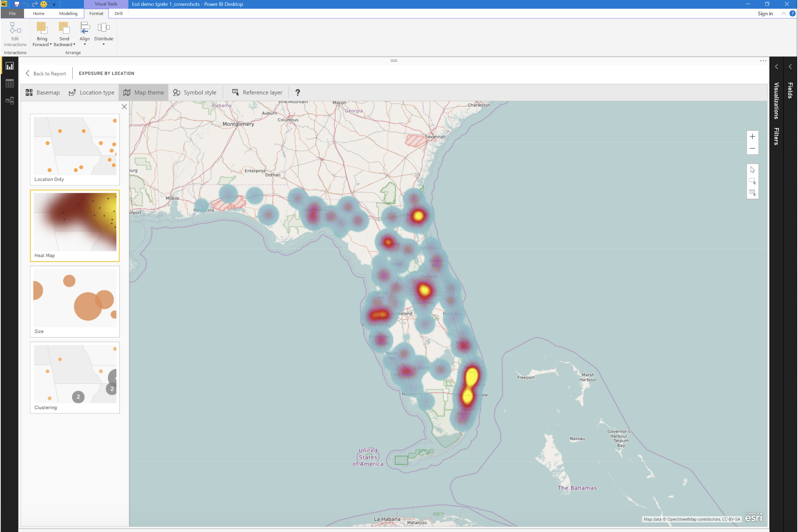Screen dimensions: 798x532
Task: Switch to the Home ribbon tab
Action: [x=38, y=13]
